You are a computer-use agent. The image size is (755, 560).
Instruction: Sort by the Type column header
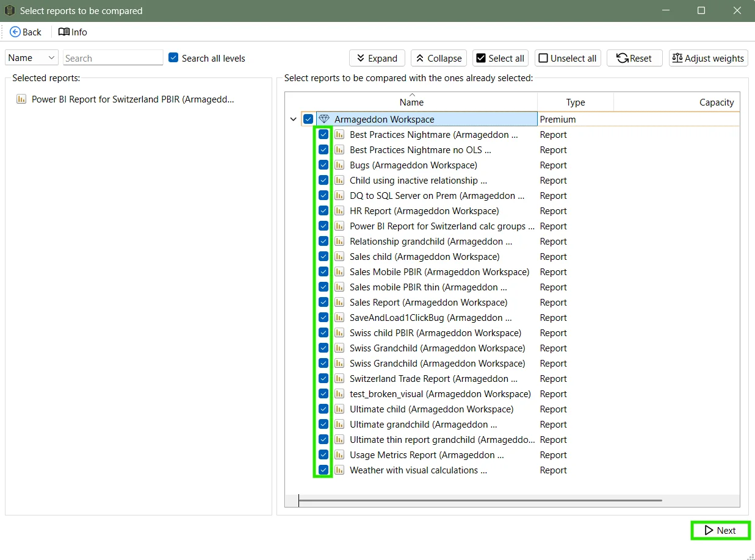[x=576, y=102]
